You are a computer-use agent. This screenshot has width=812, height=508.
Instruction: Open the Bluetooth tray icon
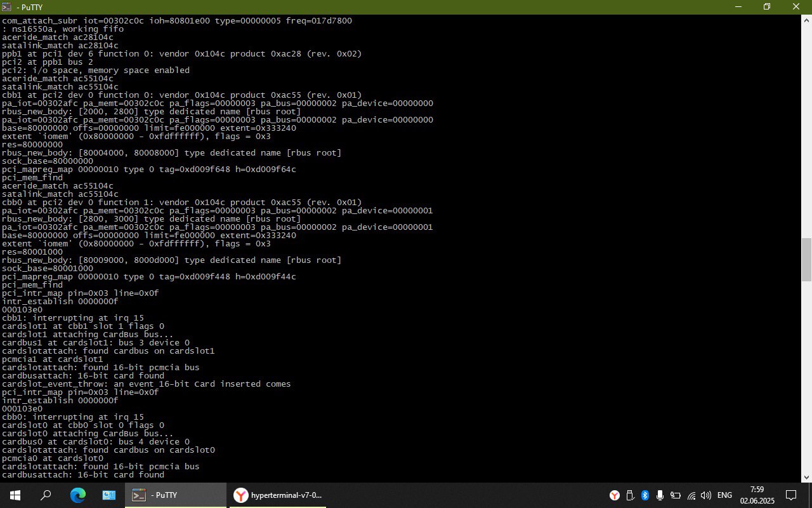click(x=645, y=495)
